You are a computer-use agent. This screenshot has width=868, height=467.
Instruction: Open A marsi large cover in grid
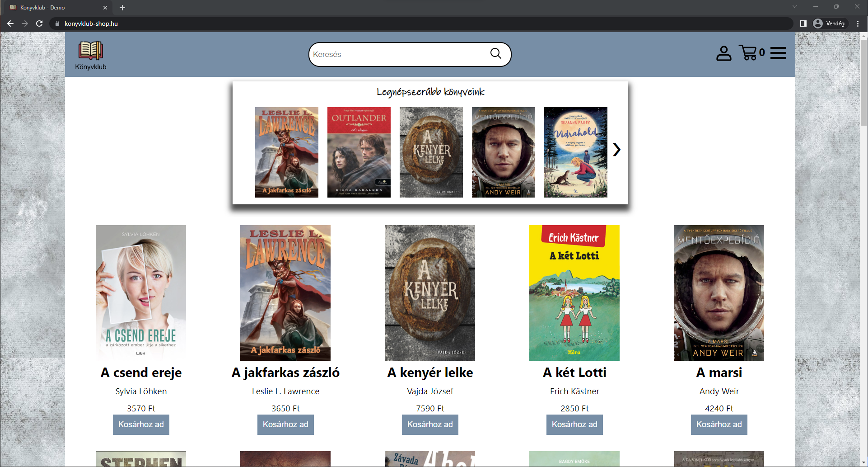click(719, 293)
